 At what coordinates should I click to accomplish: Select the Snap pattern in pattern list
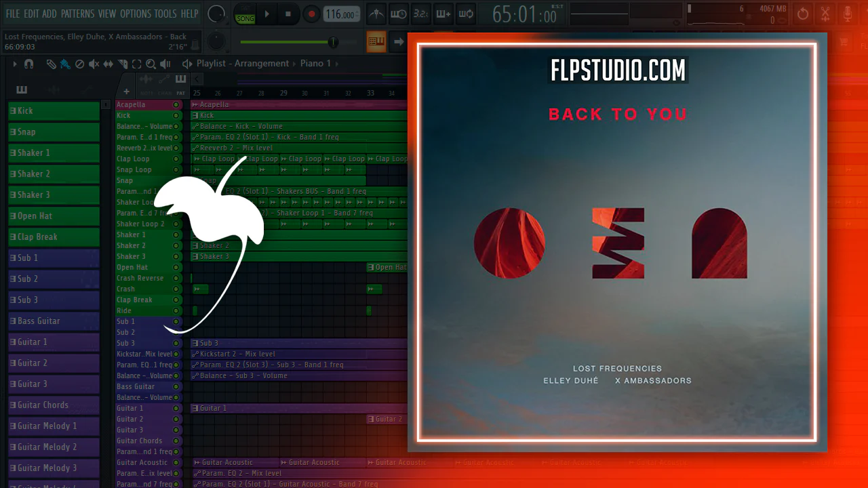pos(54,131)
